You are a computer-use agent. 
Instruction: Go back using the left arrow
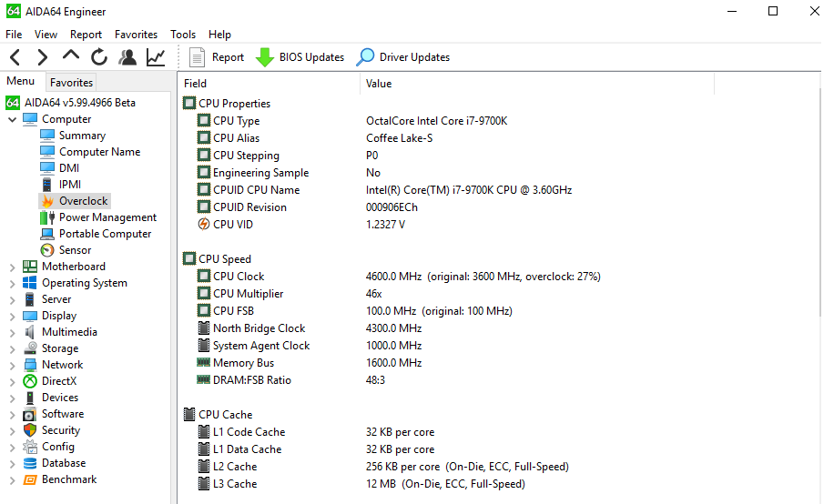pyautogui.click(x=15, y=57)
